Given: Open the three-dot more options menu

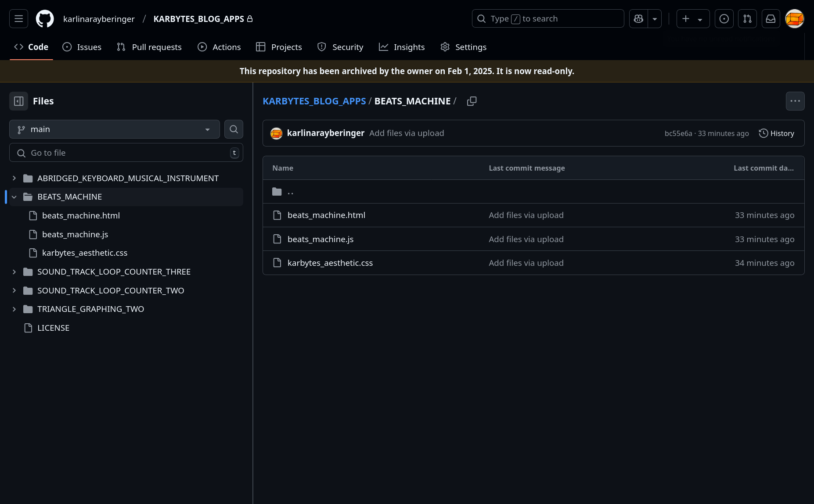Looking at the screenshot, I should click(795, 101).
